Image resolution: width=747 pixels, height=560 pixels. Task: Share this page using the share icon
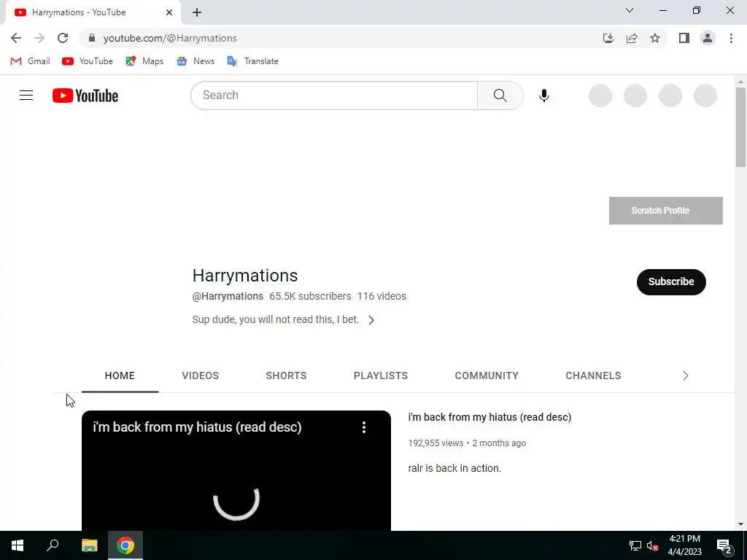(632, 38)
